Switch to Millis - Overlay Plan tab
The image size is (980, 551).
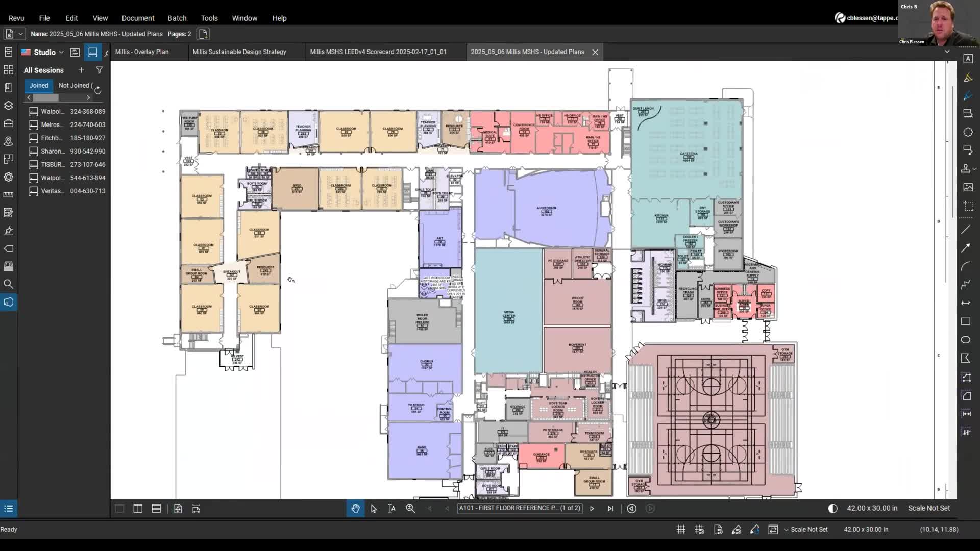(x=142, y=52)
